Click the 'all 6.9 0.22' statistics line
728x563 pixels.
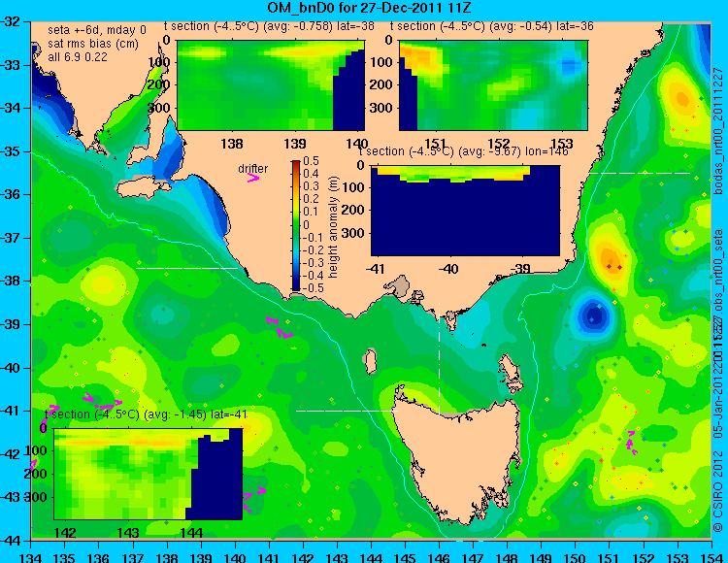(x=77, y=57)
